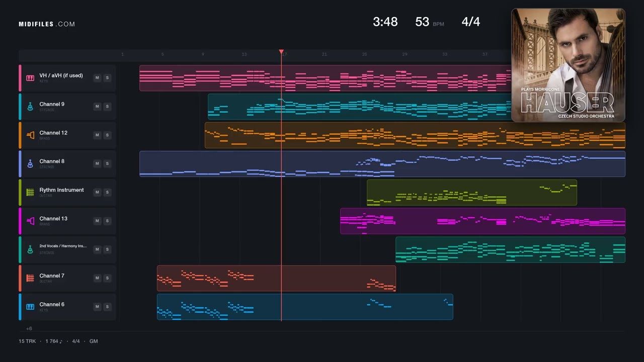Jump to bar 21 on the ruler
Viewport: 644px width, 362px height.
pos(325,54)
